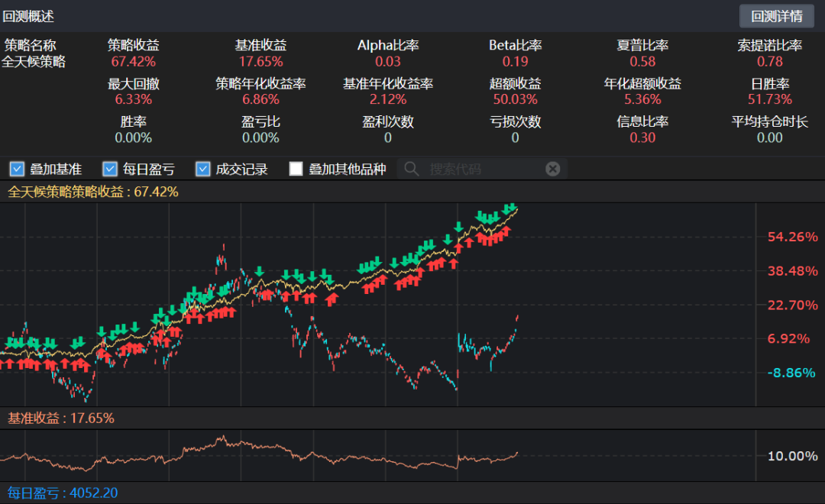Click the 夏普比率 0.58 value
This screenshot has height=504, width=825.
642,61
